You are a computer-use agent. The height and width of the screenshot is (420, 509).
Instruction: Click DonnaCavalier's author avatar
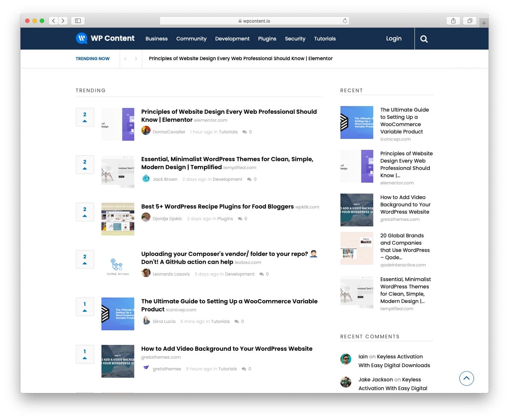(x=146, y=131)
